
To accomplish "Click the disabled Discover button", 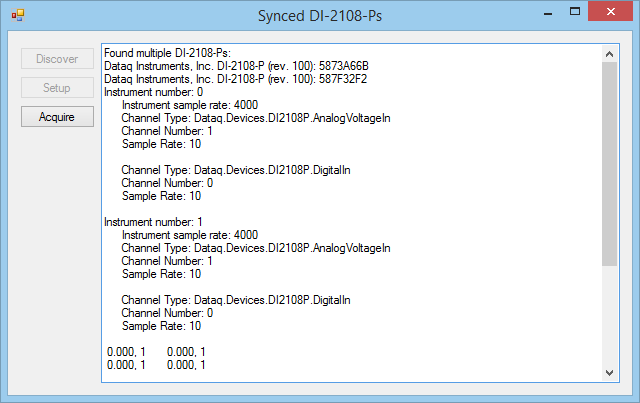I will tap(57, 59).
